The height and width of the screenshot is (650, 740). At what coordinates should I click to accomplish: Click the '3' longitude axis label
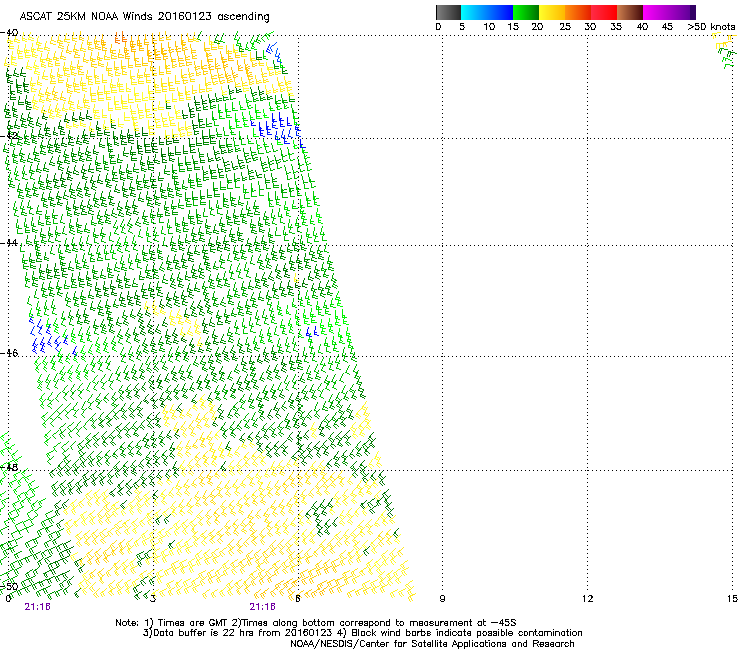click(152, 599)
